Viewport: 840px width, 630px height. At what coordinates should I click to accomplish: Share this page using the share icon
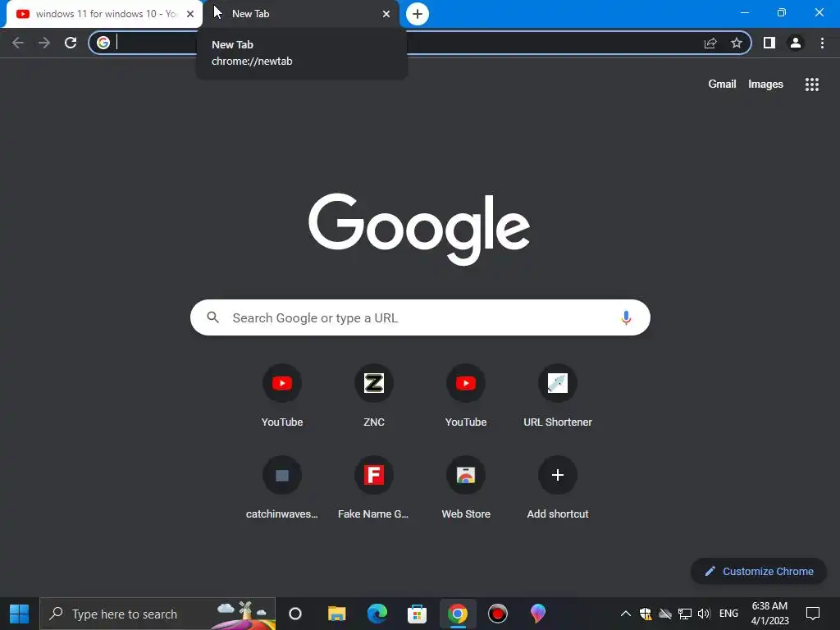(x=710, y=43)
